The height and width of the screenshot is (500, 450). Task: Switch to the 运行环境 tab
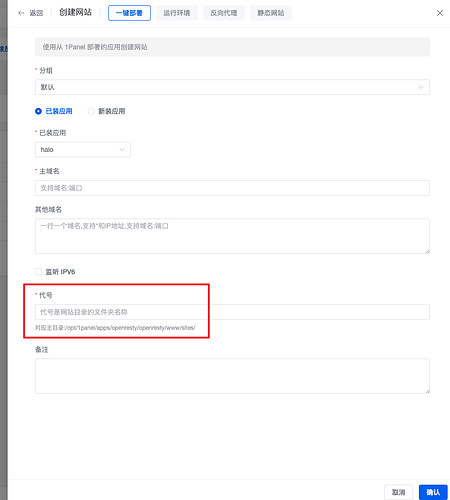click(177, 13)
